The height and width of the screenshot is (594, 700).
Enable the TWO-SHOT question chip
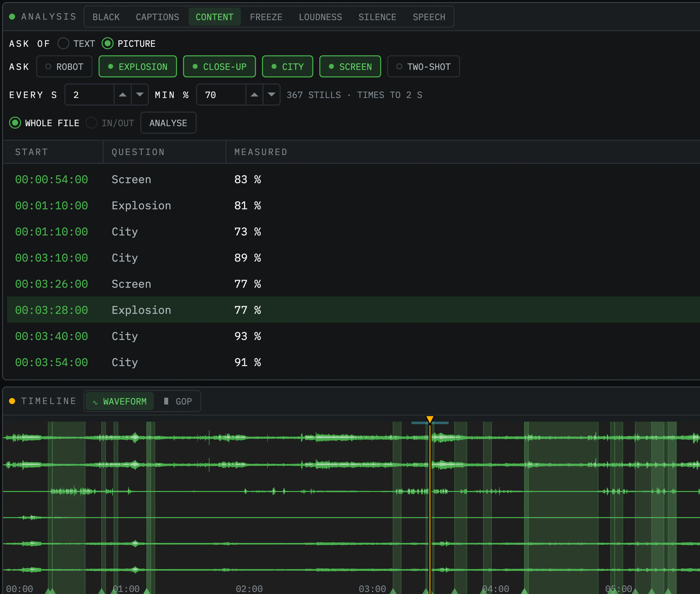(423, 67)
